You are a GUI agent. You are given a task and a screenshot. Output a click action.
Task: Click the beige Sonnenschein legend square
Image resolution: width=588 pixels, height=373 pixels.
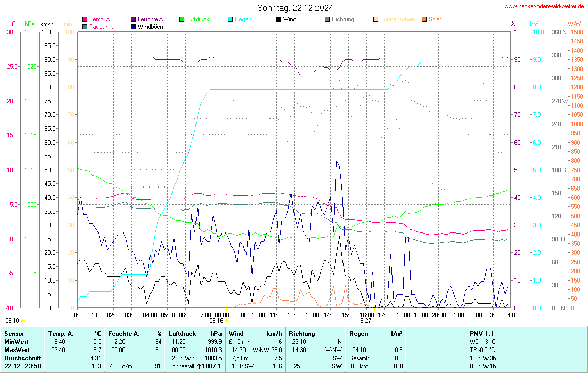click(x=376, y=19)
